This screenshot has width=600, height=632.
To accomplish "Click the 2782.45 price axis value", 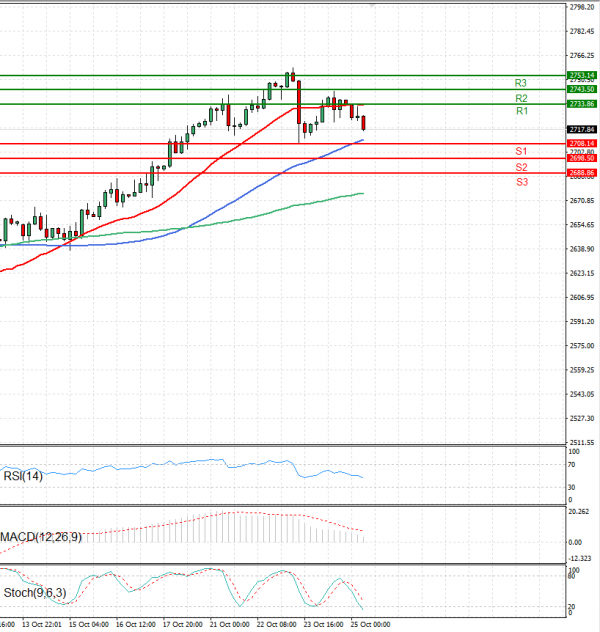I will (581, 31).
